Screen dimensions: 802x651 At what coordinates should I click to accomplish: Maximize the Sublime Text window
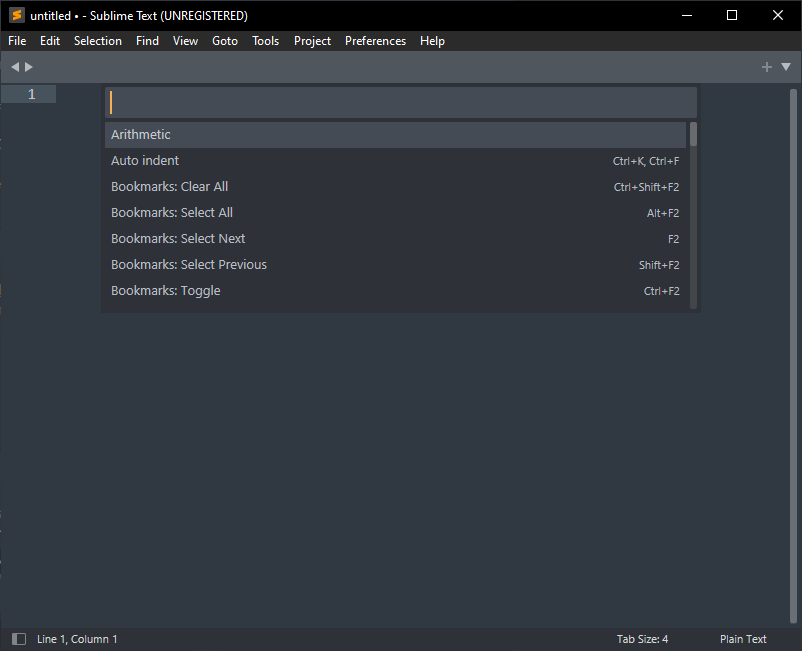[732, 15]
